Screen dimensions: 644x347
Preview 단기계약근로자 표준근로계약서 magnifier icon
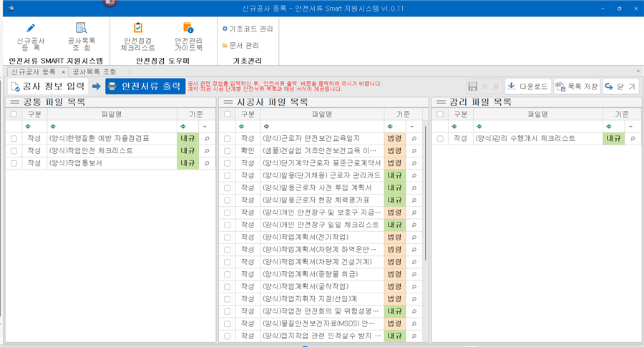414,163
